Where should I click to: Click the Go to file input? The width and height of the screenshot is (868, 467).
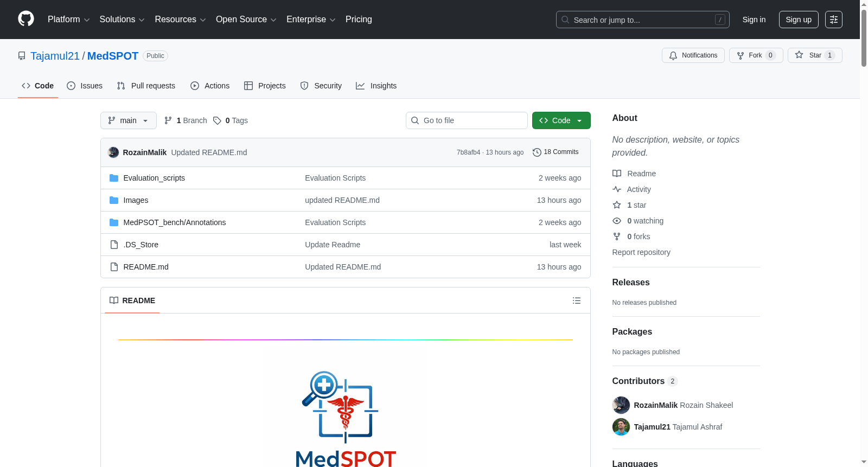pos(467,120)
